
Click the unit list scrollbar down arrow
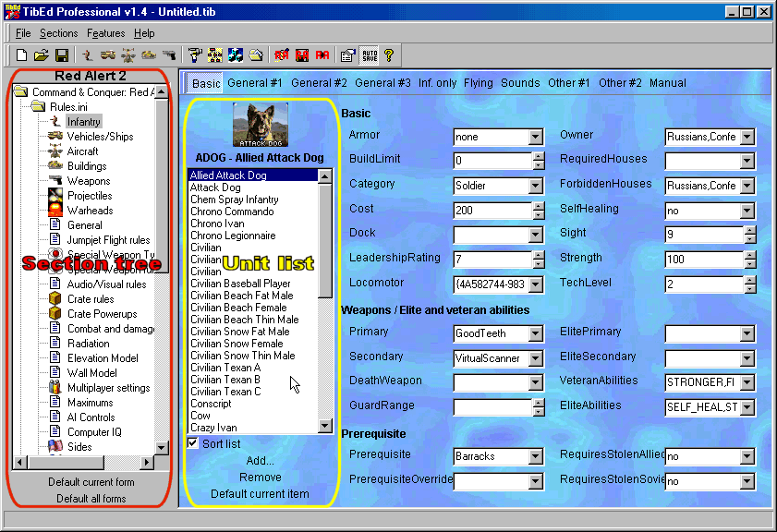[325, 426]
